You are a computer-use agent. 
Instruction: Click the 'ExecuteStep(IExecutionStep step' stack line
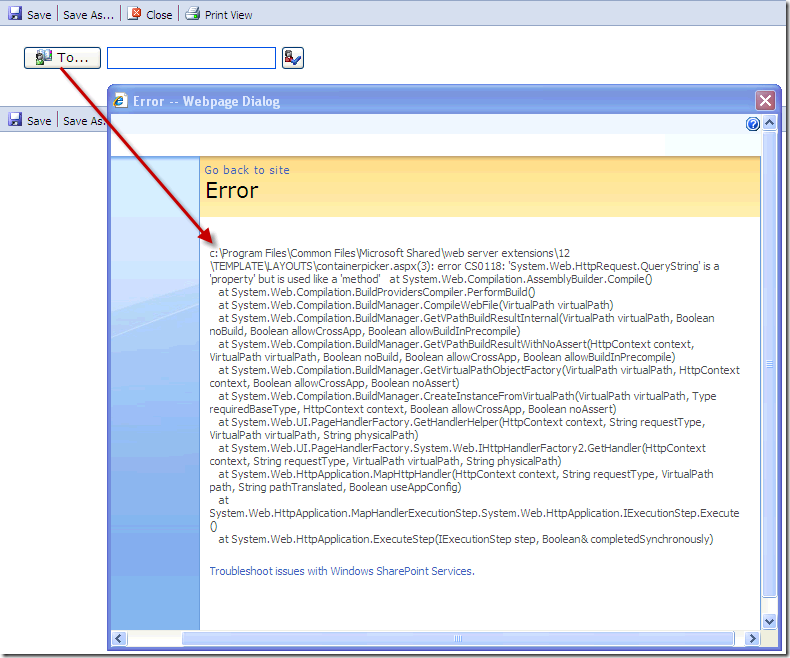click(x=466, y=539)
